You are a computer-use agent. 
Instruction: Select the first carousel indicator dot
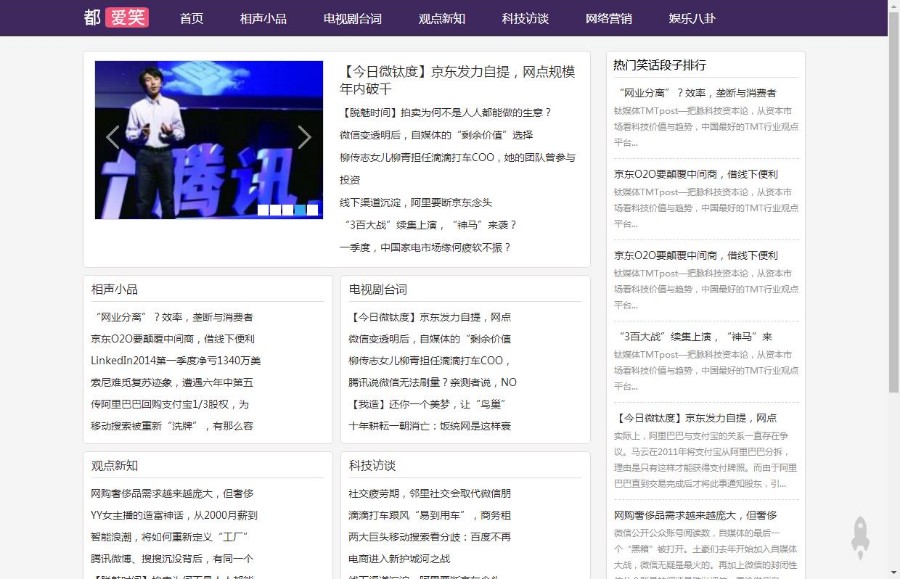[263, 210]
